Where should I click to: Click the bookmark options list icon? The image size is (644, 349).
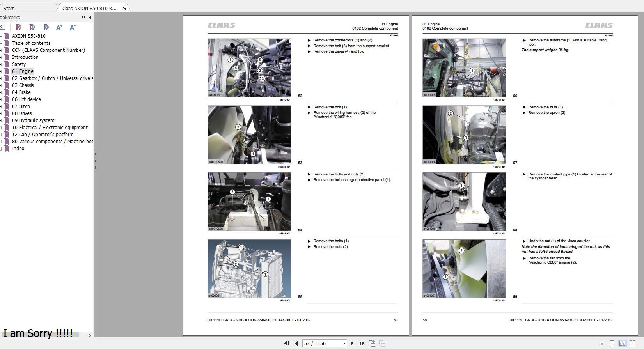(x=2, y=27)
